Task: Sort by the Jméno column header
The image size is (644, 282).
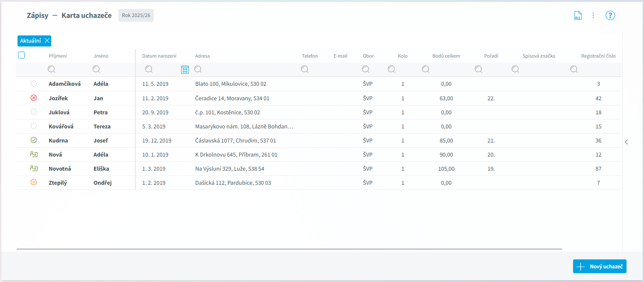Action: tap(101, 56)
